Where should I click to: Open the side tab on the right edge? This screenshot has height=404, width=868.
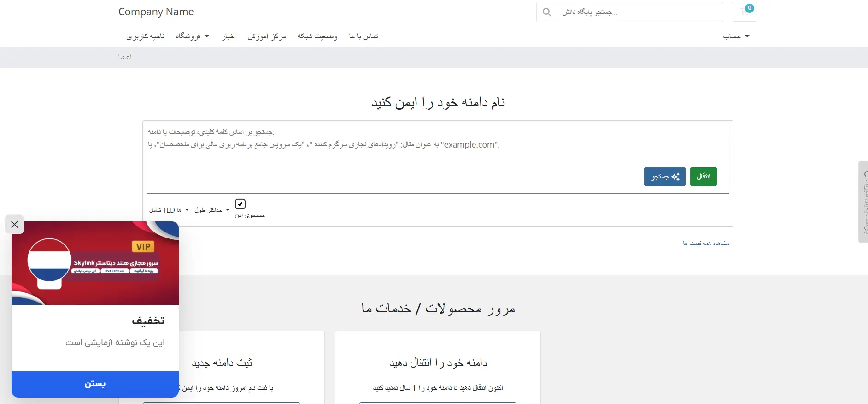[863, 202]
